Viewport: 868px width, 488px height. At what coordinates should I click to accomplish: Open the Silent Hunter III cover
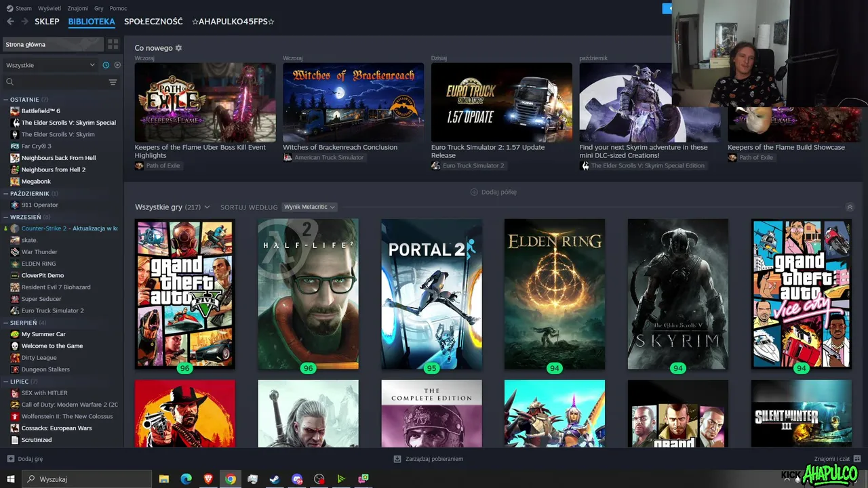click(802, 413)
